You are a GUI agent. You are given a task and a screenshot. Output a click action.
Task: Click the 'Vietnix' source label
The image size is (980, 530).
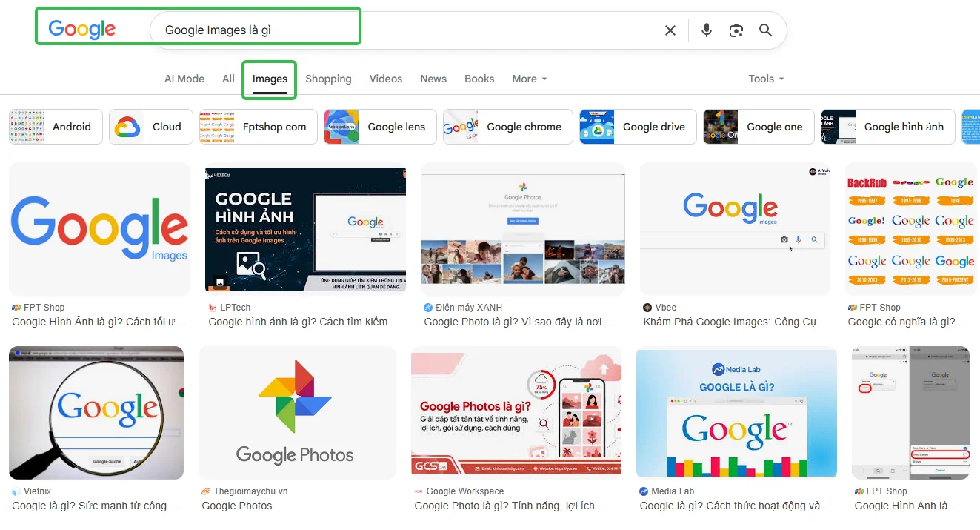pyautogui.click(x=37, y=491)
